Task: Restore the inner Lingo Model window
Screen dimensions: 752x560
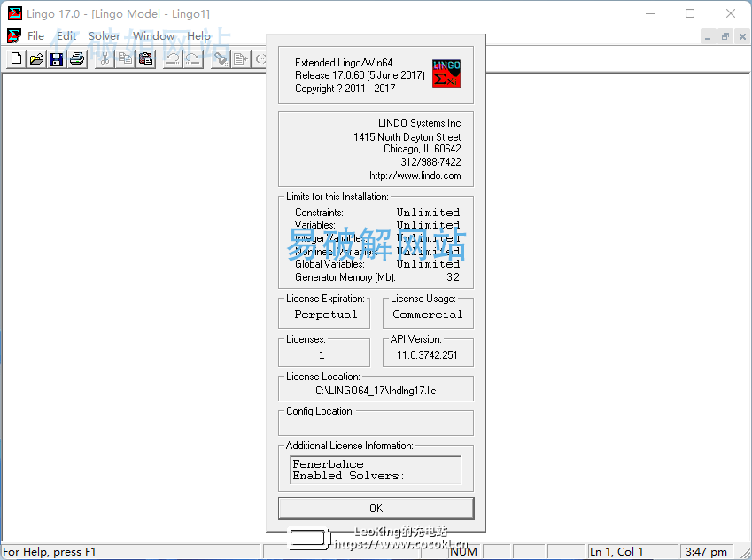Action: coord(725,36)
